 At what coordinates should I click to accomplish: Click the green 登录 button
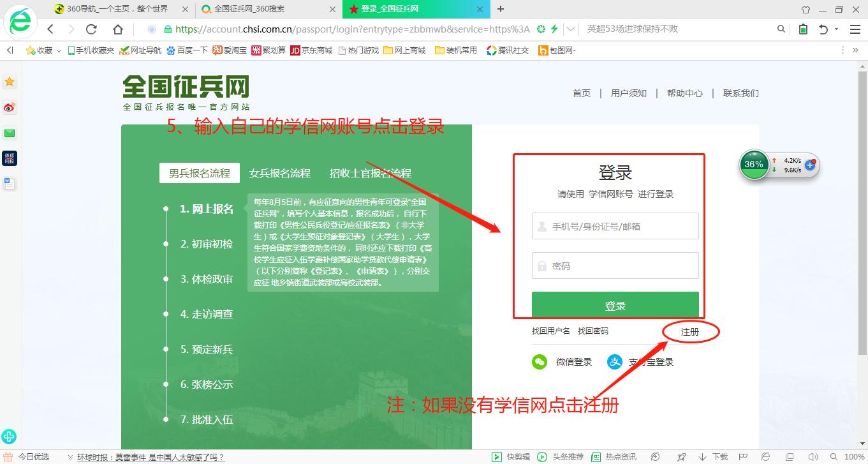point(615,306)
